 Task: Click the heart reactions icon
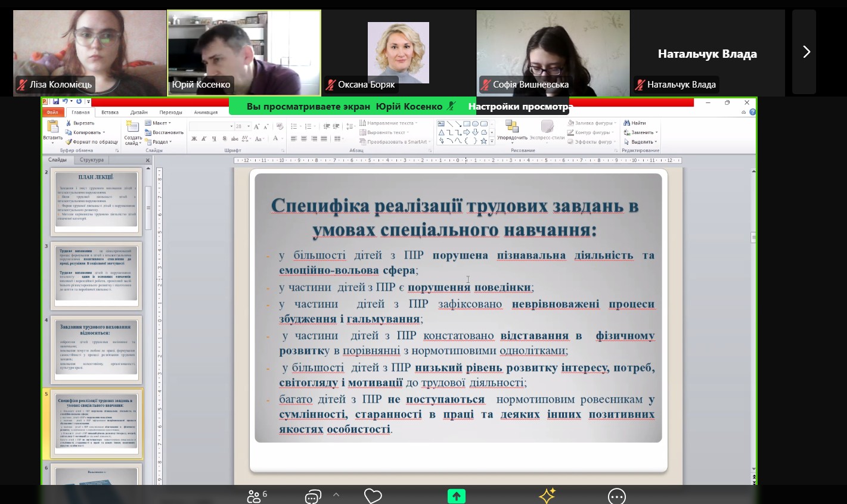click(x=373, y=496)
